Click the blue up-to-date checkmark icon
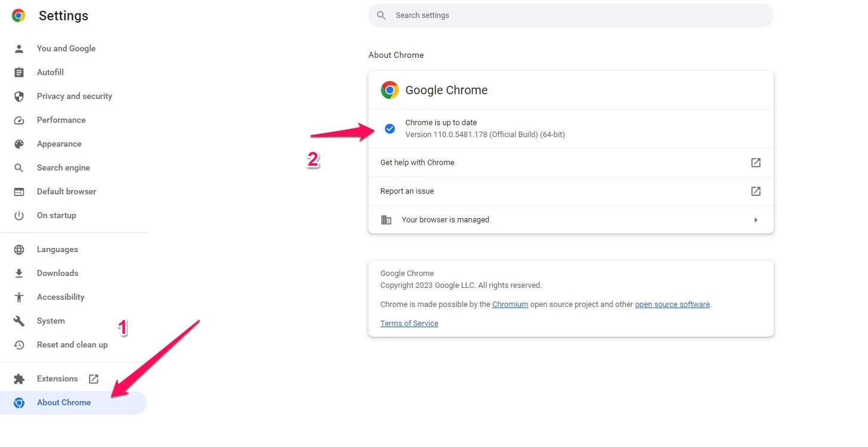The height and width of the screenshot is (447, 868). click(389, 128)
